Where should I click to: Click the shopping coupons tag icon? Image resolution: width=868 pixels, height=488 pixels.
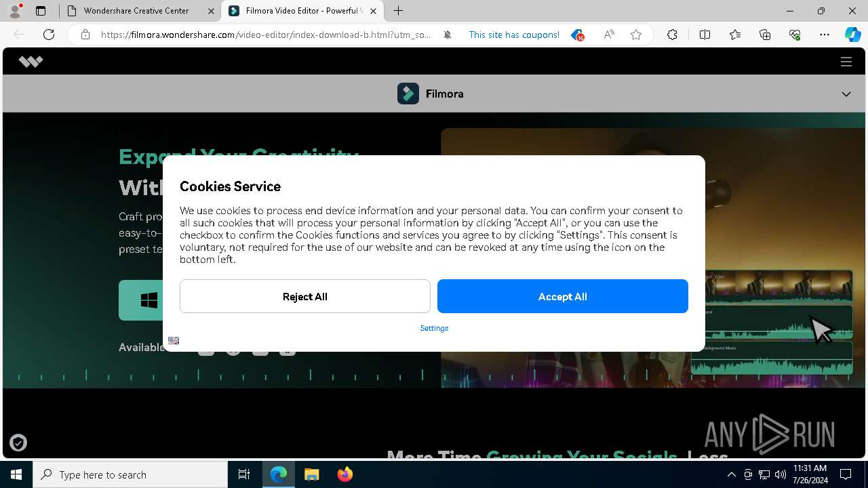coord(577,35)
